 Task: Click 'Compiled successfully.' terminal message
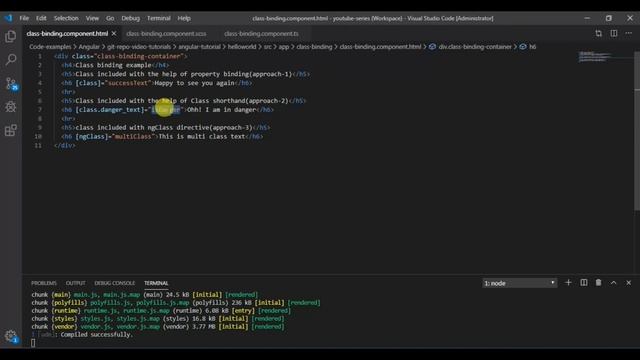tap(97, 335)
